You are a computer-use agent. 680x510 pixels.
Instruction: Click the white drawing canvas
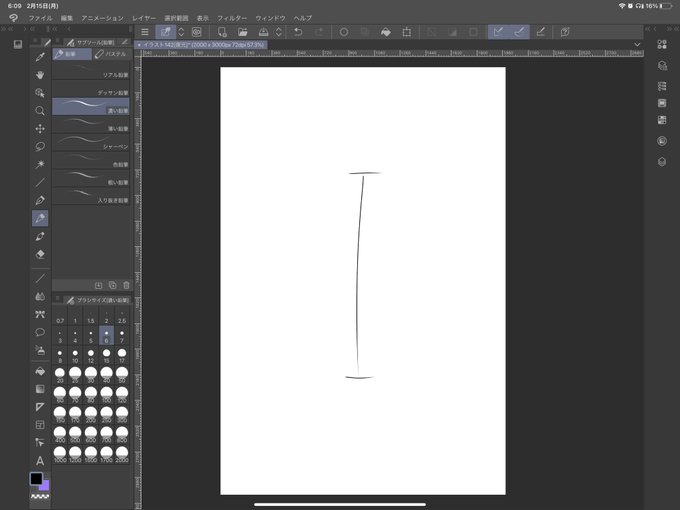point(363,281)
